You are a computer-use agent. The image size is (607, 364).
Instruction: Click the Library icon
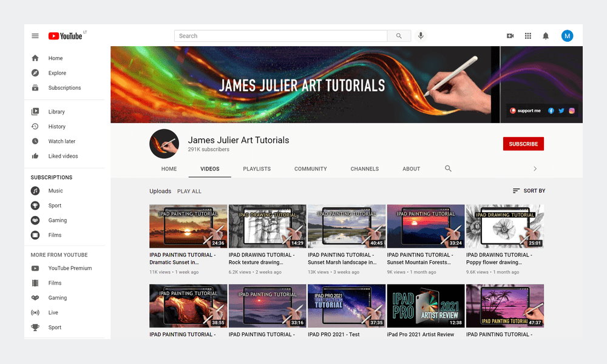tap(35, 112)
